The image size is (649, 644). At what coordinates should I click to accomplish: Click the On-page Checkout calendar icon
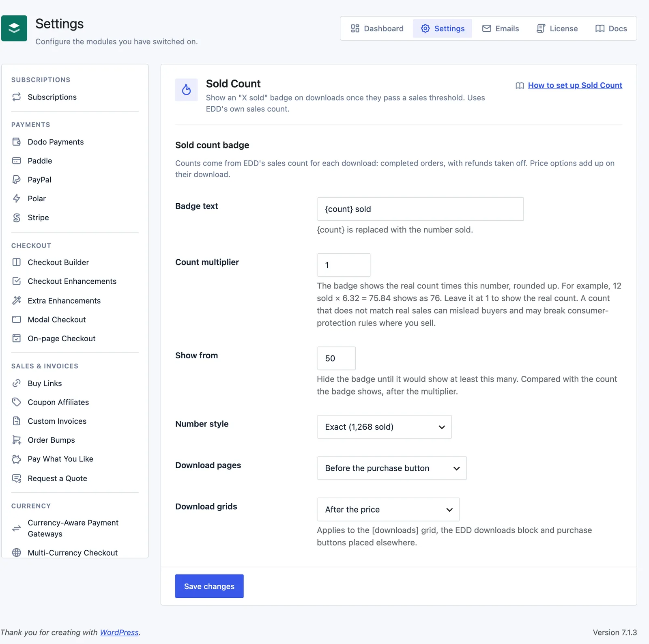17,338
